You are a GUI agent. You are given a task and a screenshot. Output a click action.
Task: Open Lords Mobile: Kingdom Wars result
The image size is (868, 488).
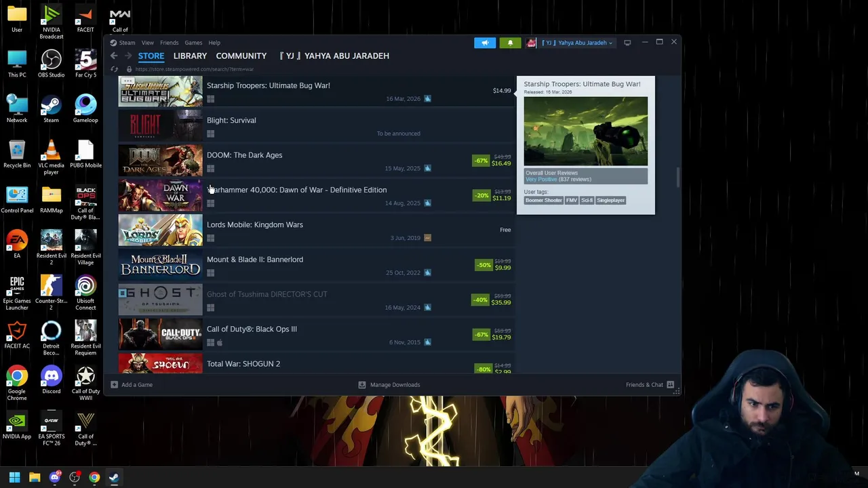pyautogui.click(x=316, y=230)
